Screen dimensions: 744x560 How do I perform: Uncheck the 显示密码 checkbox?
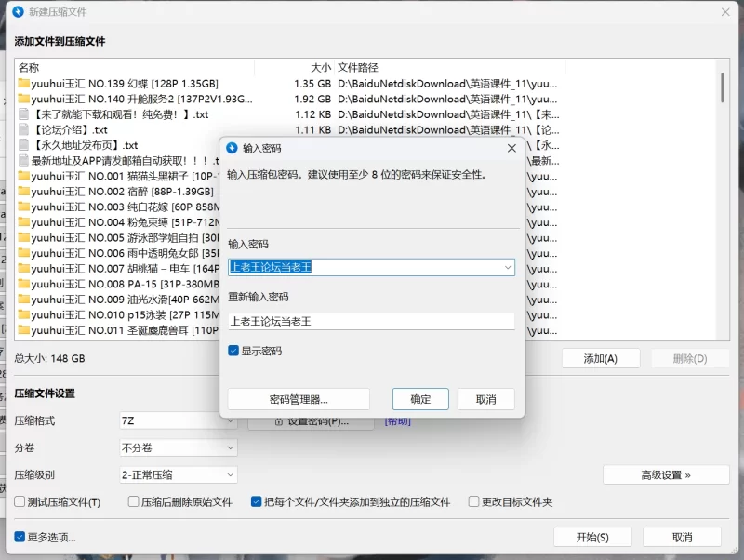[x=234, y=352]
